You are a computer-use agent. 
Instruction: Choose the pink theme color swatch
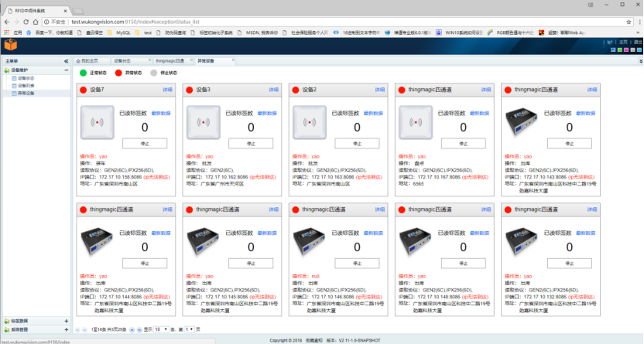pyautogui.click(x=626, y=50)
